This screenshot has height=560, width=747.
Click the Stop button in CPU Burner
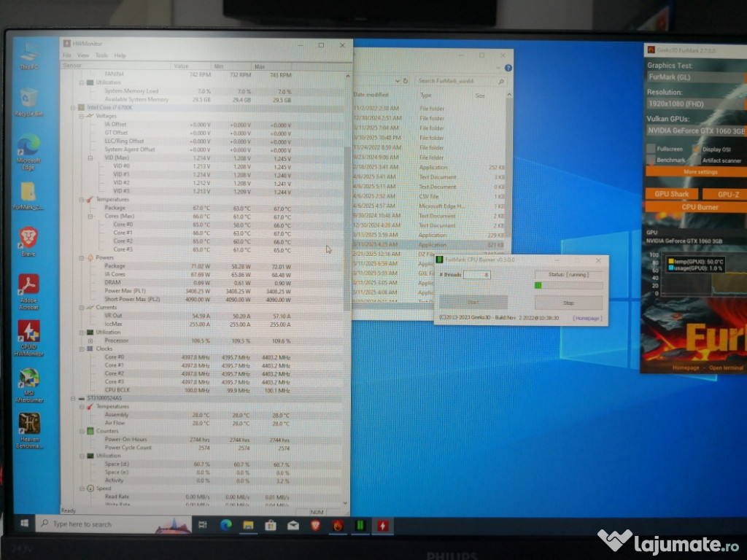coord(568,303)
